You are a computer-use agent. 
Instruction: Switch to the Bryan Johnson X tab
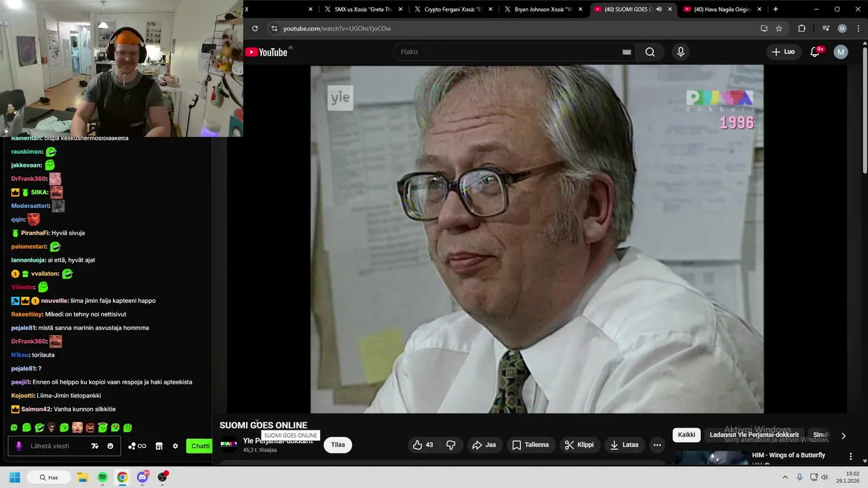pyautogui.click(x=543, y=9)
